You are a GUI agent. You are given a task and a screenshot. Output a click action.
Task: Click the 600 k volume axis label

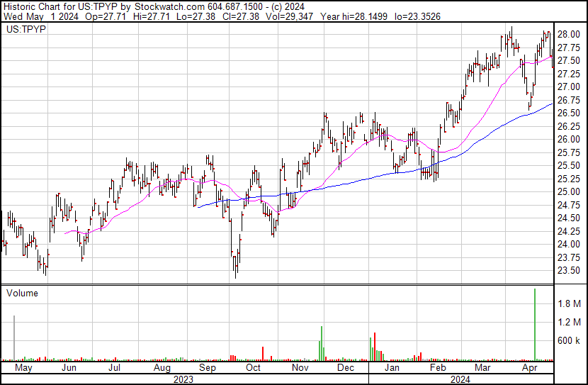click(570, 341)
